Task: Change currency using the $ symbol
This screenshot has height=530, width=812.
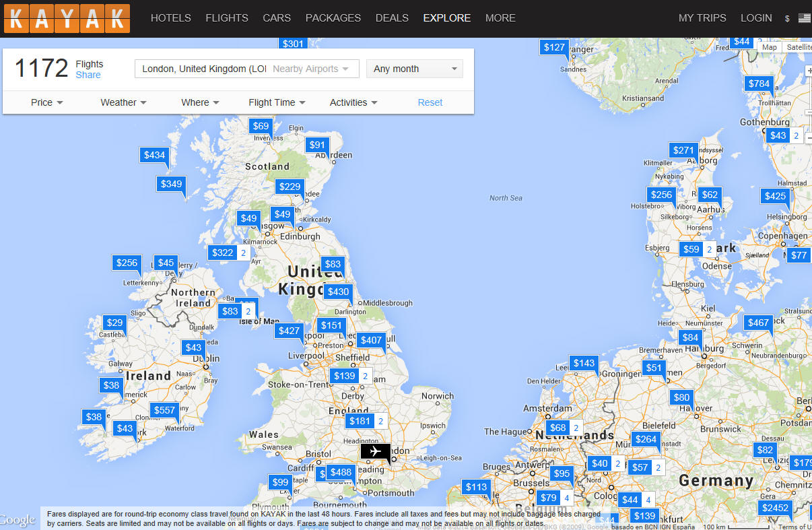Action: click(787, 19)
